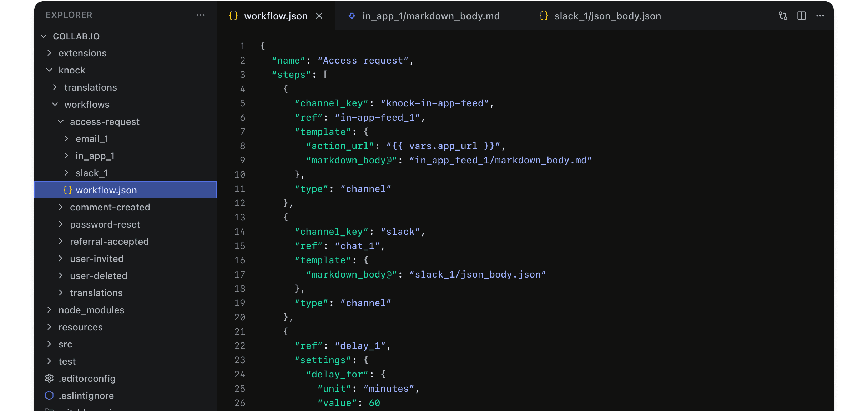Screen dimensions: 868x411
Task: Open More Actions via the editor ellipsis icon
Action: pos(820,16)
